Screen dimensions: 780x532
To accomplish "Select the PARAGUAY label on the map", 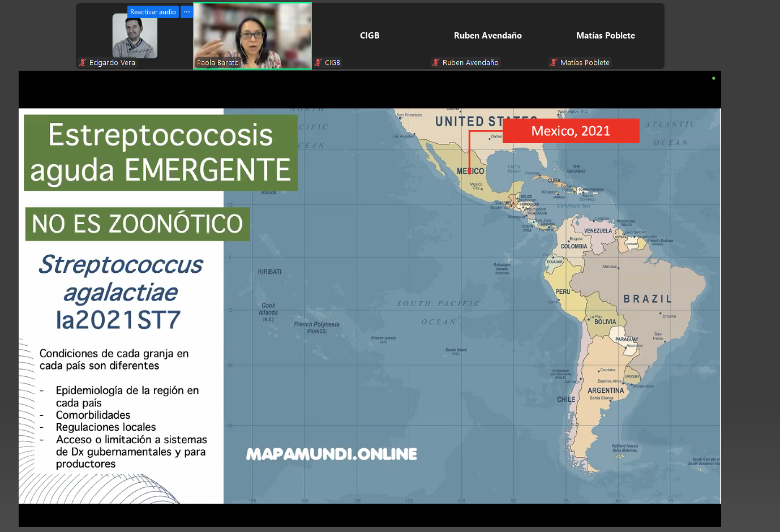I will point(627,340).
